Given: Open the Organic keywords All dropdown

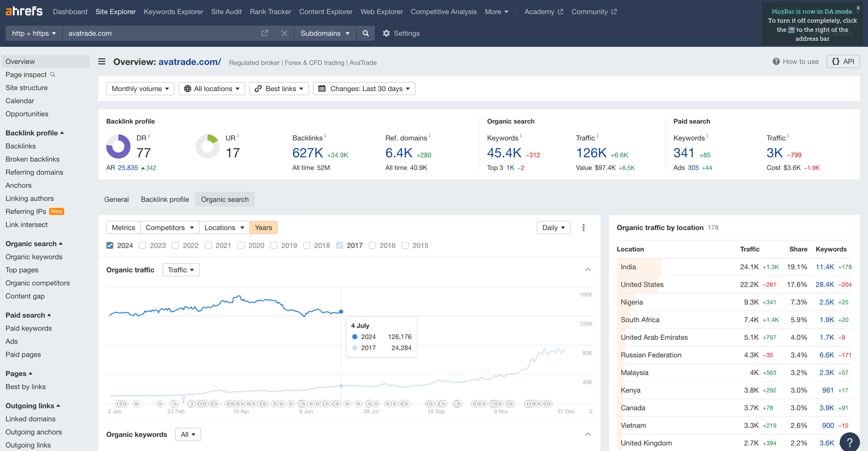Looking at the screenshot, I should pos(188,435).
